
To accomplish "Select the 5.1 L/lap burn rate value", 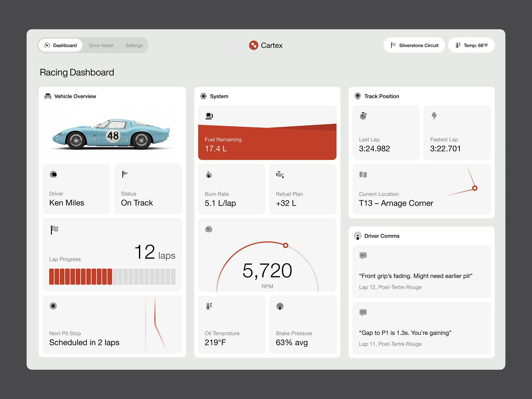I will point(220,203).
